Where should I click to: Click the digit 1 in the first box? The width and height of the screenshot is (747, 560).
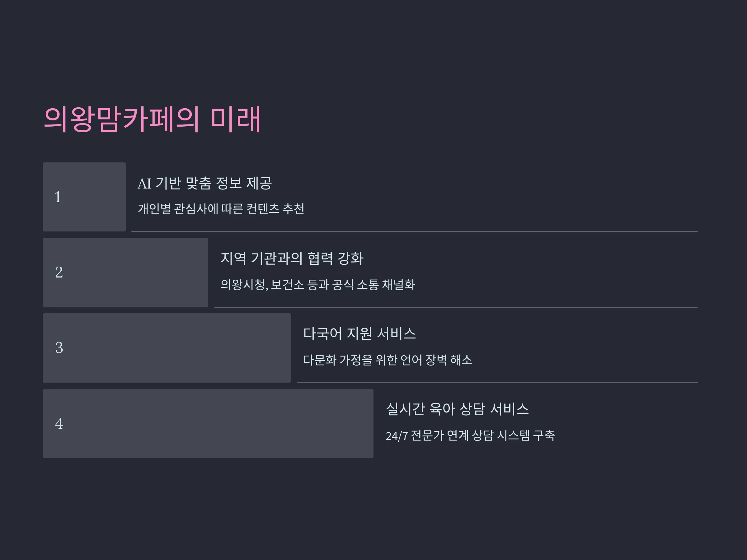[58, 197]
